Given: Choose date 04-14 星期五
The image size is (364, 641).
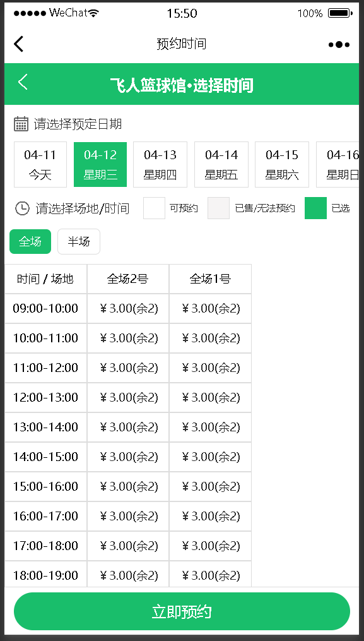Looking at the screenshot, I should click(221, 164).
